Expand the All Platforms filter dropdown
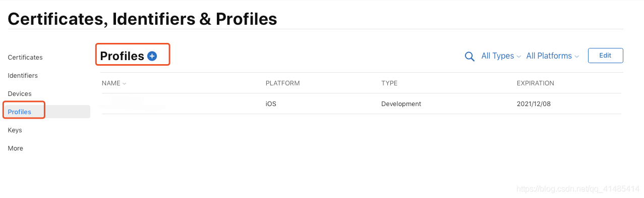Image resolution: width=644 pixels, height=198 pixels. 553,56
